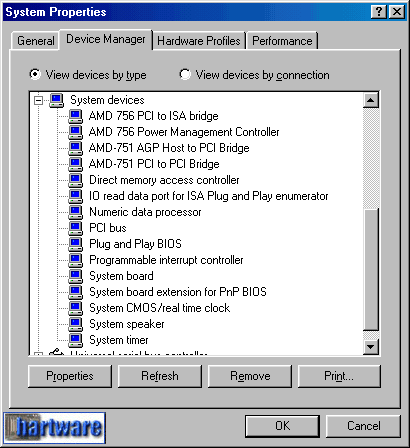Image resolution: width=410 pixels, height=448 pixels.
Task: Click the PCI bus device icon
Action: coord(75,228)
